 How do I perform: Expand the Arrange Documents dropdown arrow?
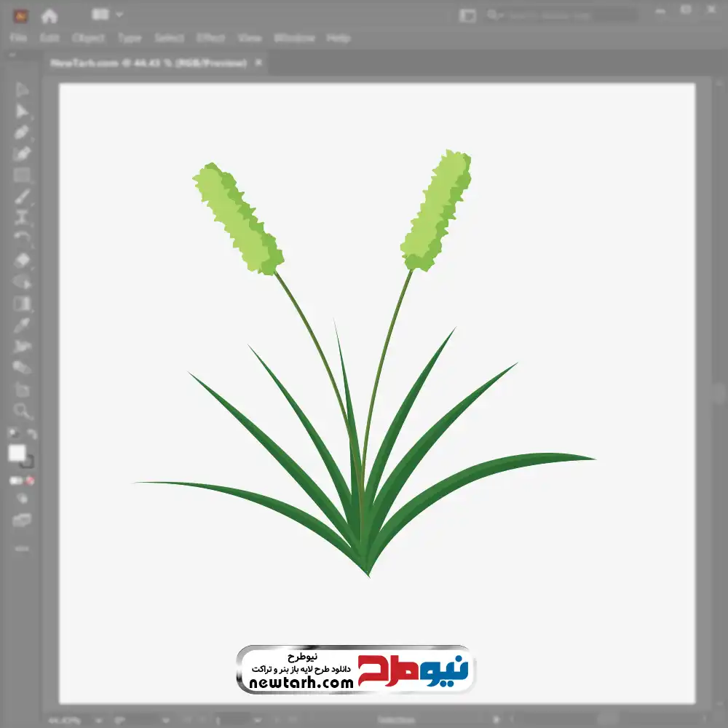tap(119, 15)
